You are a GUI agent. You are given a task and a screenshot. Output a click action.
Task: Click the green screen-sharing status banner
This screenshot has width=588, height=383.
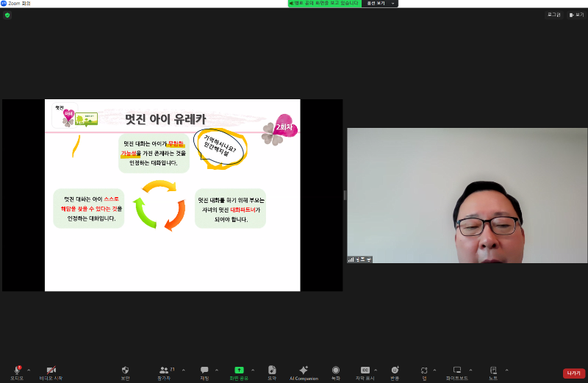pyautogui.click(x=325, y=4)
